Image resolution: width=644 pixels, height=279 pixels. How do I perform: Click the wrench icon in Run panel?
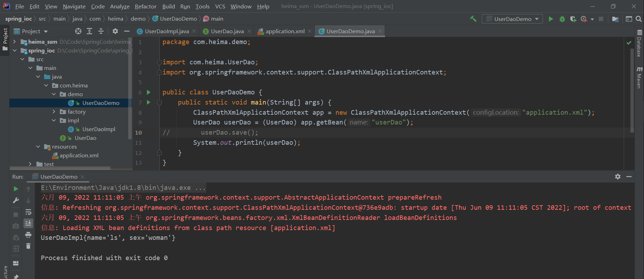point(16,200)
